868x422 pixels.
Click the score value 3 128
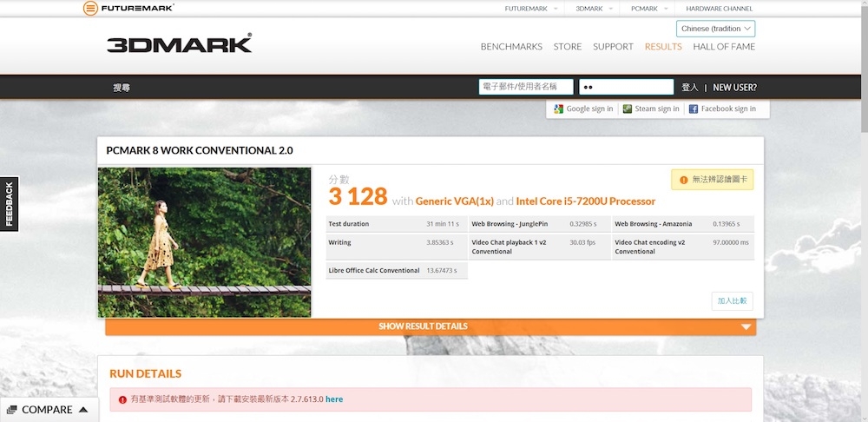358,196
